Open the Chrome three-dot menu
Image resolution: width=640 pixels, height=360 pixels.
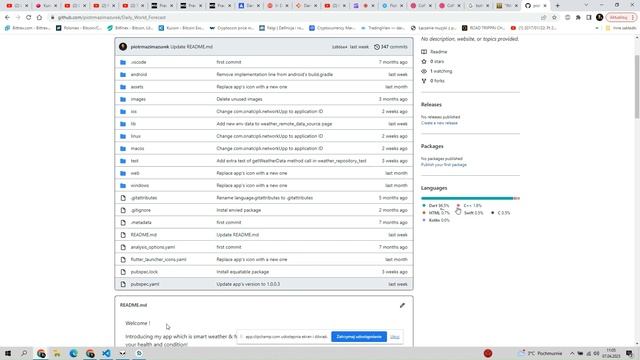(x=633, y=18)
